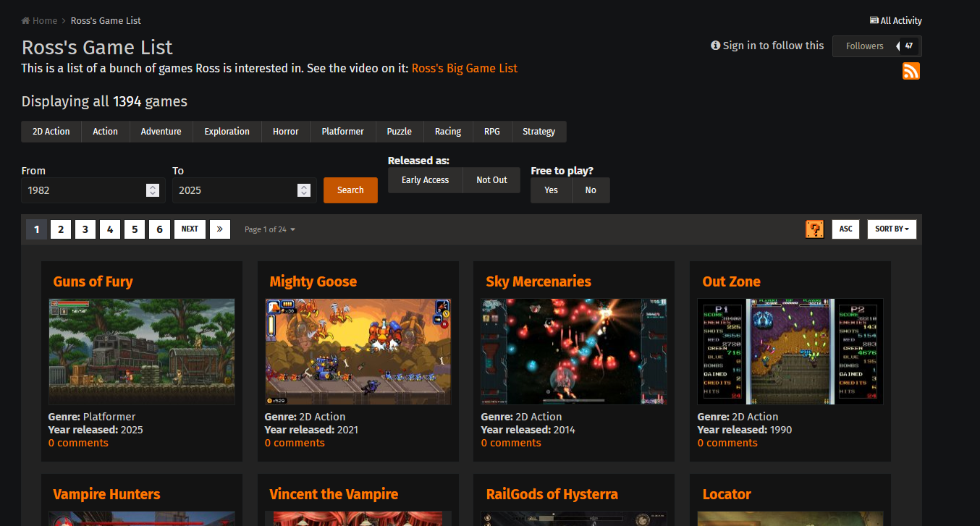
Task: Adjust the To year stepper arrows
Action: coord(304,190)
